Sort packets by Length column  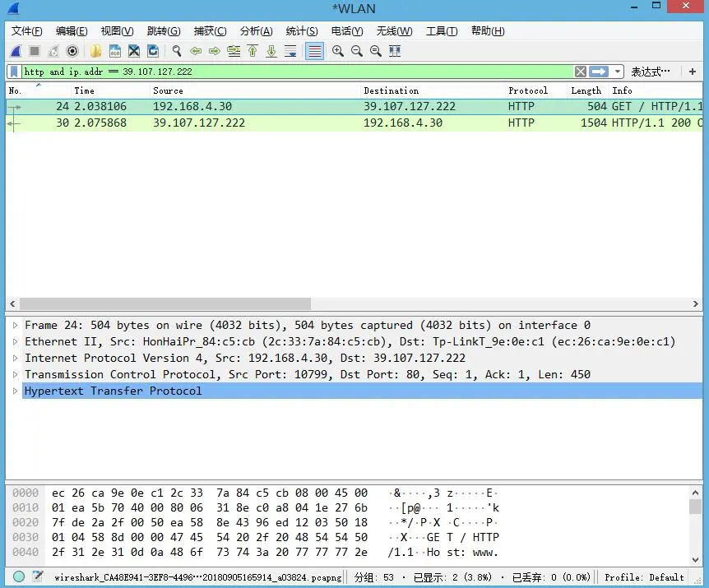tap(589, 90)
